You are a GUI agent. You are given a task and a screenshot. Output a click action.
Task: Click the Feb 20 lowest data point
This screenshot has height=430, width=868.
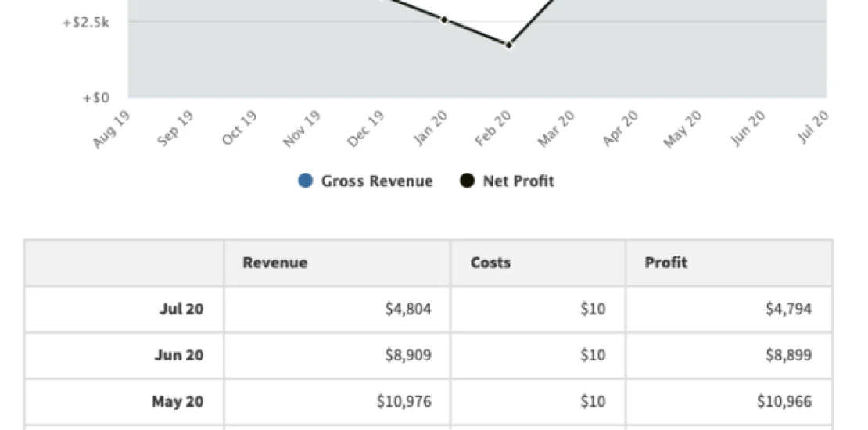509,45
